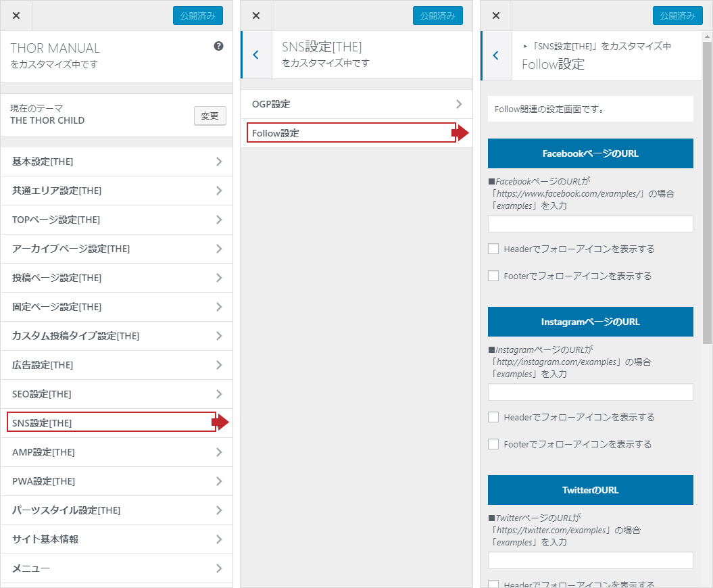The width and height of the screenshot is (713, 588).
Task: Enable Facebook Footer follow icon checkbox
Action: coord(493,276)
